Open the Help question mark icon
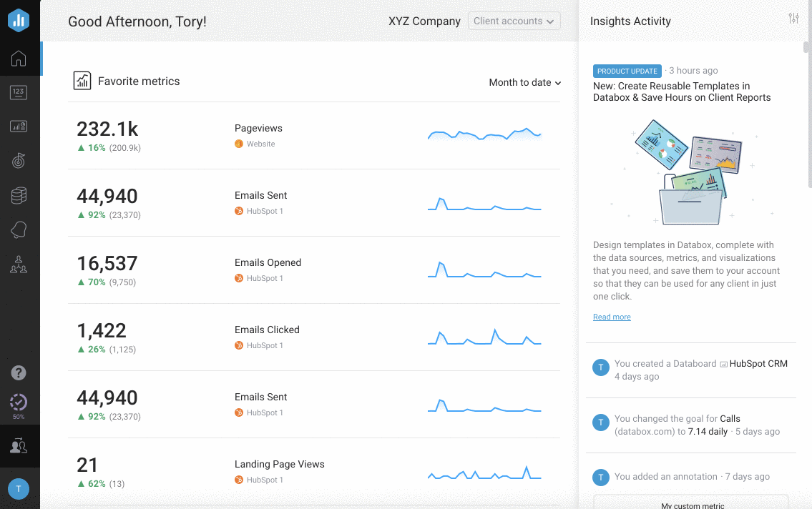The width and height of the screenshot is (812, 509). click(19, 373)
